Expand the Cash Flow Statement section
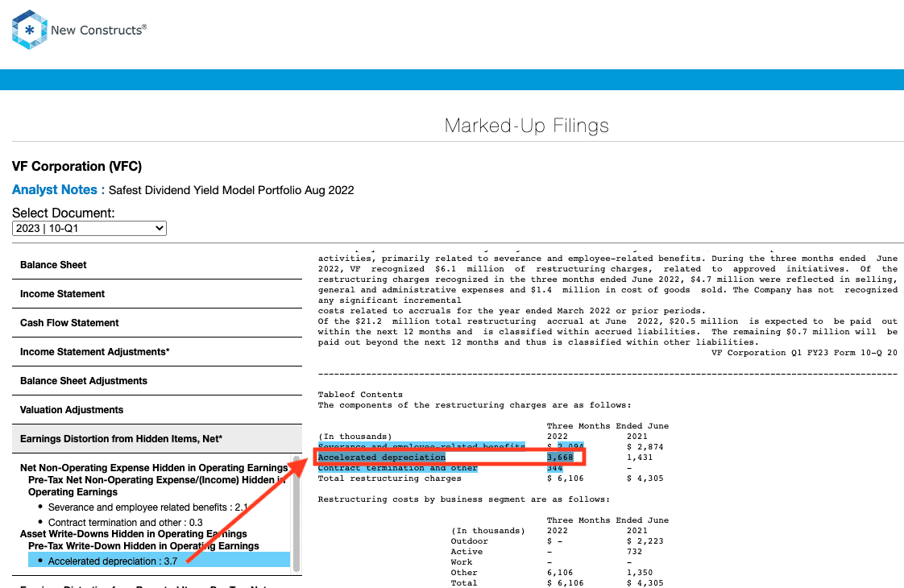904x588 pixels. [x=157, y=323]
